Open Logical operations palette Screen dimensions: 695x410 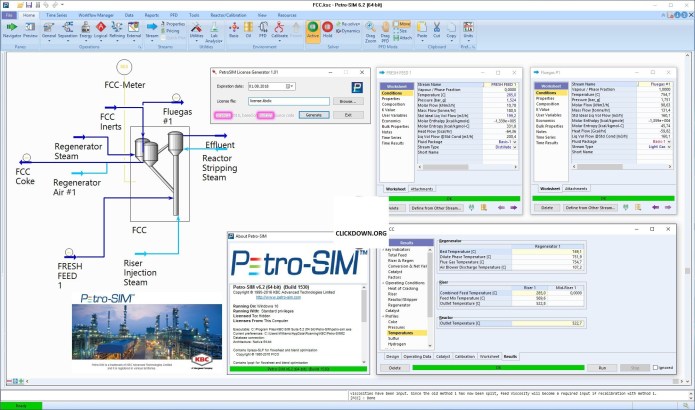pos(101,30)
